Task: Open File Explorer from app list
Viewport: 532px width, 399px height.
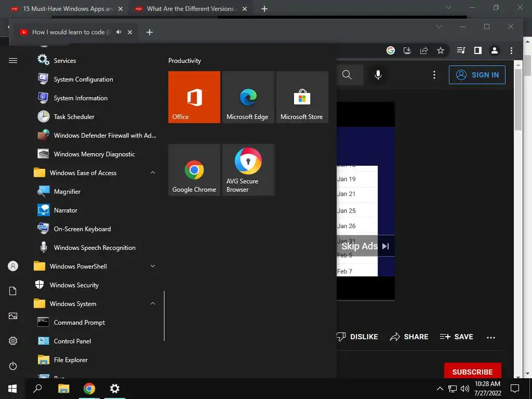Action: (x=97, y=360)
